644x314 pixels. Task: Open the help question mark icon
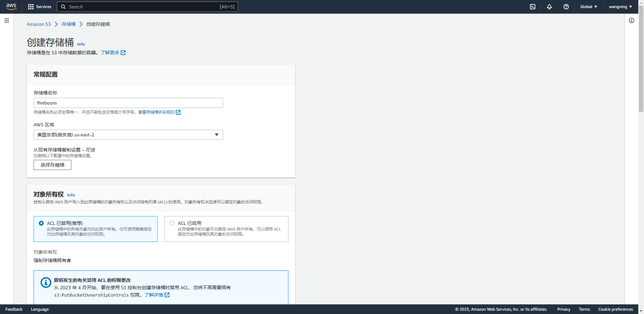(x=566, y=7)
